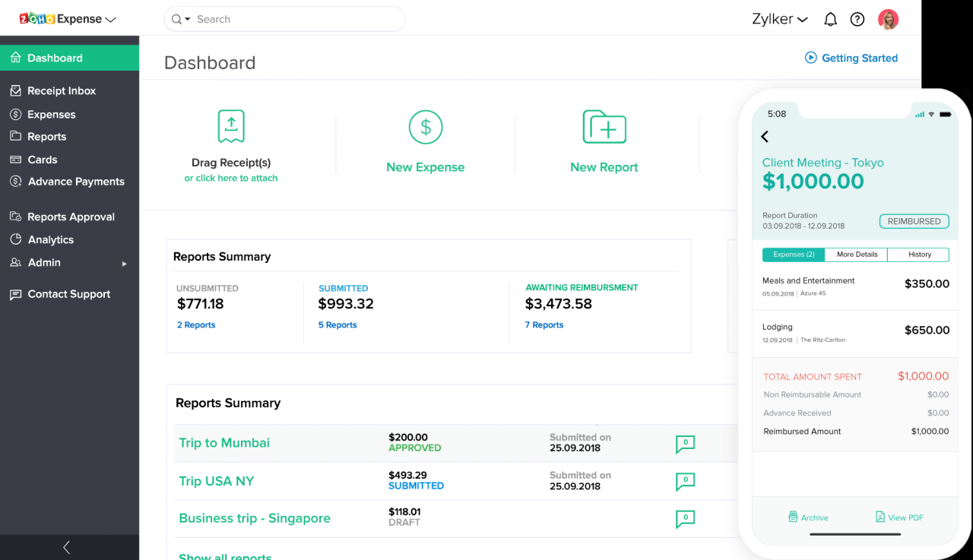973x560 pixels.
Task: Select the History tab on the phone preview
Action: (x=918, y=254)
